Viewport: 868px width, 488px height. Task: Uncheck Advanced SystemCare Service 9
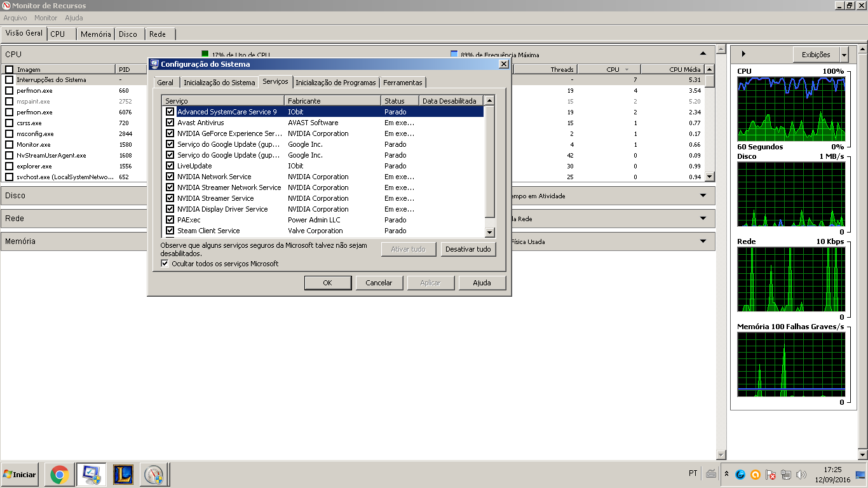[x=170, y=112]
